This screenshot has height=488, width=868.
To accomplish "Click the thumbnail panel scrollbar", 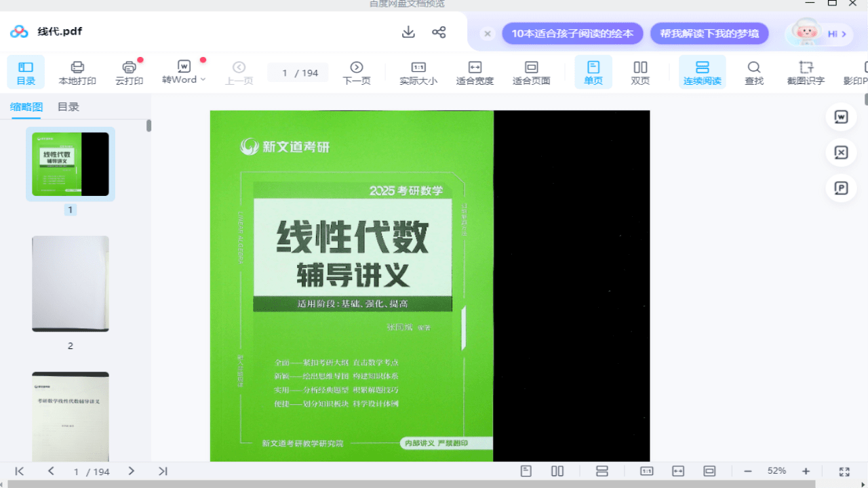I will click(149, 125).
